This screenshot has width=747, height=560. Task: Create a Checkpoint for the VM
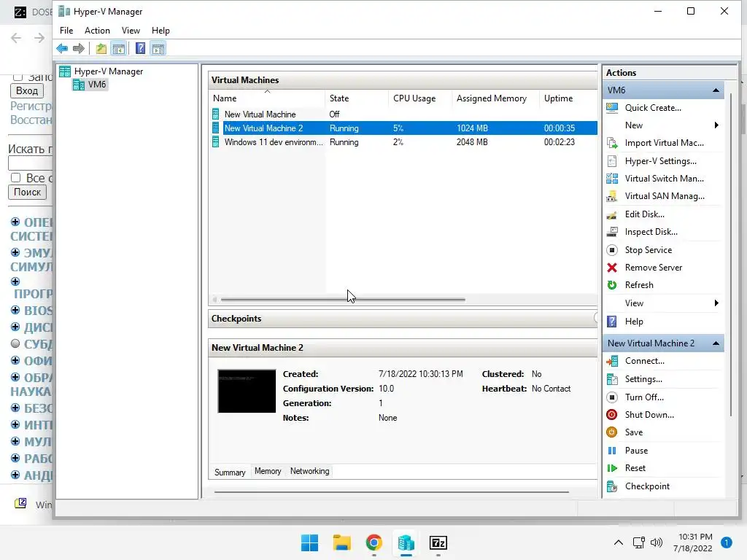(x=647, y=486)
